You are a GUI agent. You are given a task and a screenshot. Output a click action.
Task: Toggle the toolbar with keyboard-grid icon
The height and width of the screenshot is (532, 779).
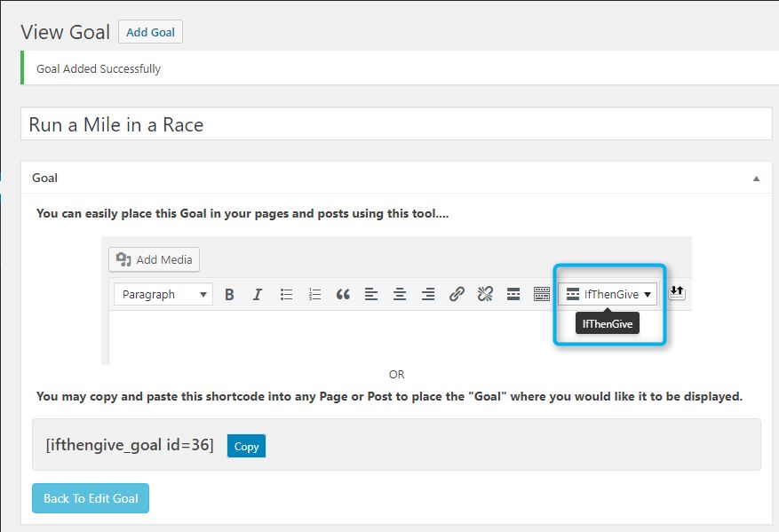pyautogui.click(x=542, y=295)
